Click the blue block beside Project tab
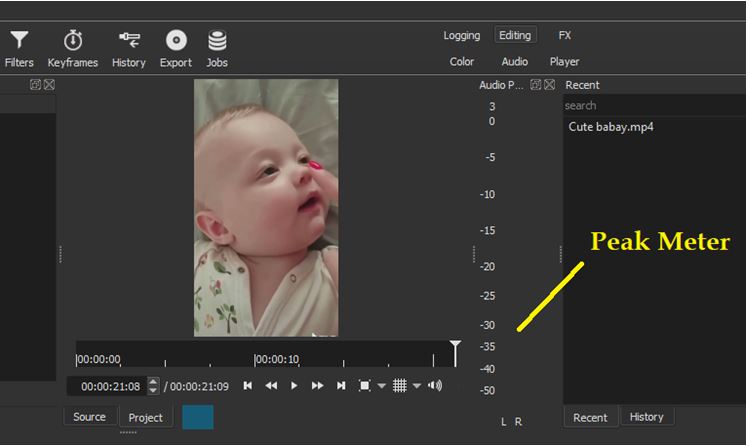This screenshot has height=446, width=750. coord(198,417)
